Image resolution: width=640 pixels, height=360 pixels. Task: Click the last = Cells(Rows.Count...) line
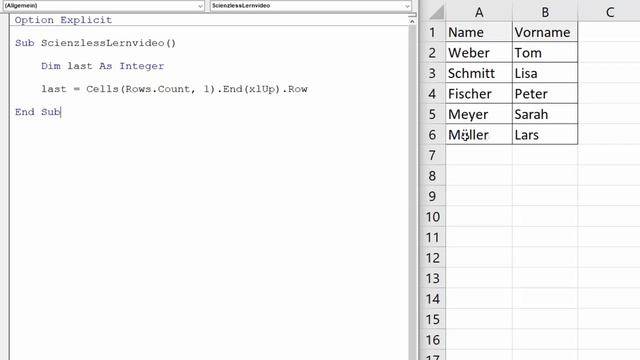point(174,89)
